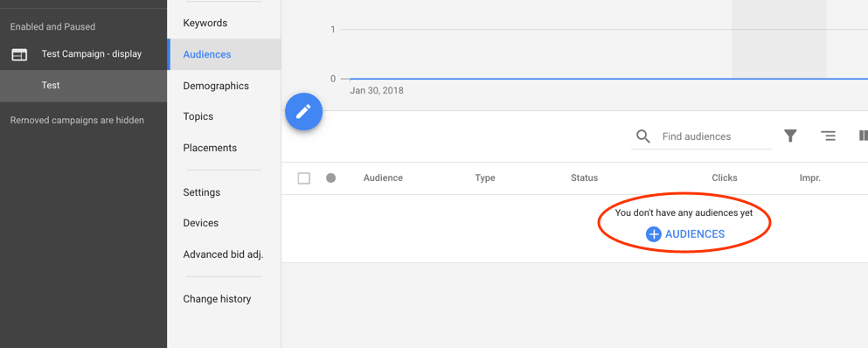Viewport: 868px width, 348px height.
Task: Open the Demographics page
Action: coord(216,86)
